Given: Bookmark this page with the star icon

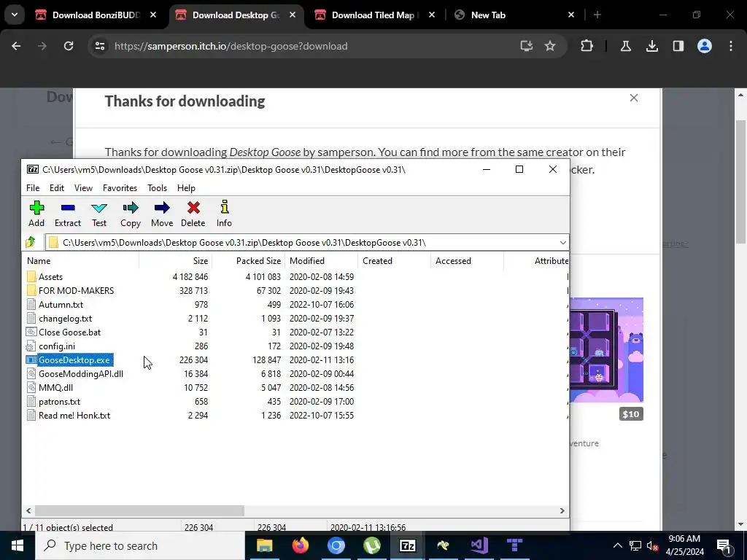Looking at the screenshot, I should pos(550,46).
